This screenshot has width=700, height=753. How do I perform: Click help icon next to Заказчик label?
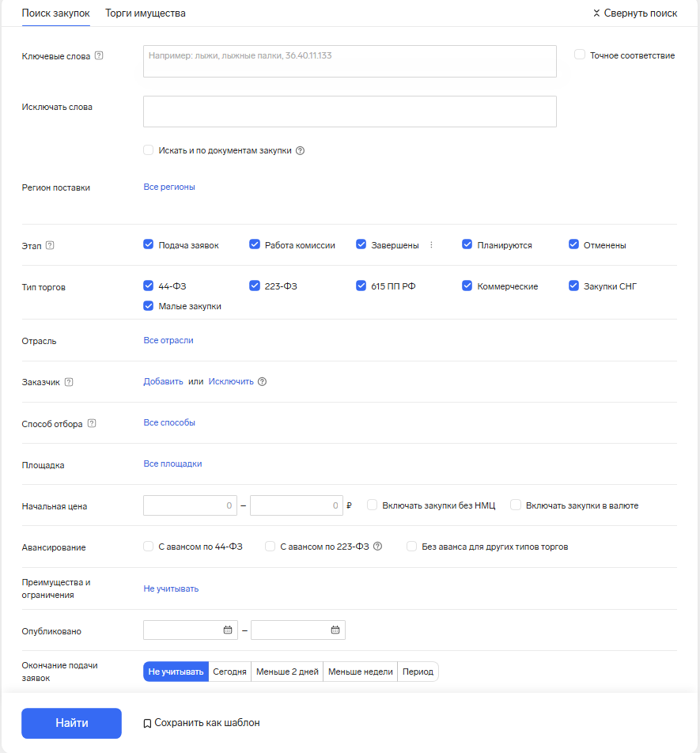coord(69,382)
